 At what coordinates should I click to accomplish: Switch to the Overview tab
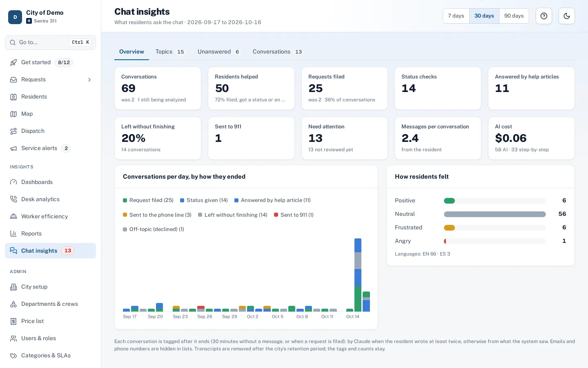[x=131, y=52]
